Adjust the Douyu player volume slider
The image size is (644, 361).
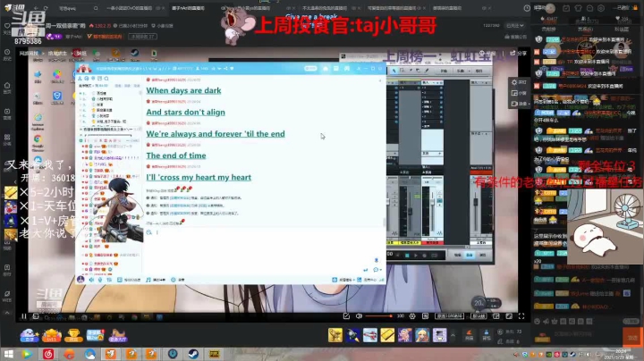(x=378, y=316)
